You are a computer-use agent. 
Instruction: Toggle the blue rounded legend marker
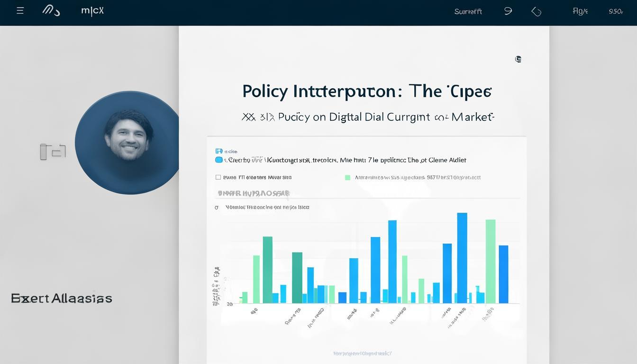219,160
